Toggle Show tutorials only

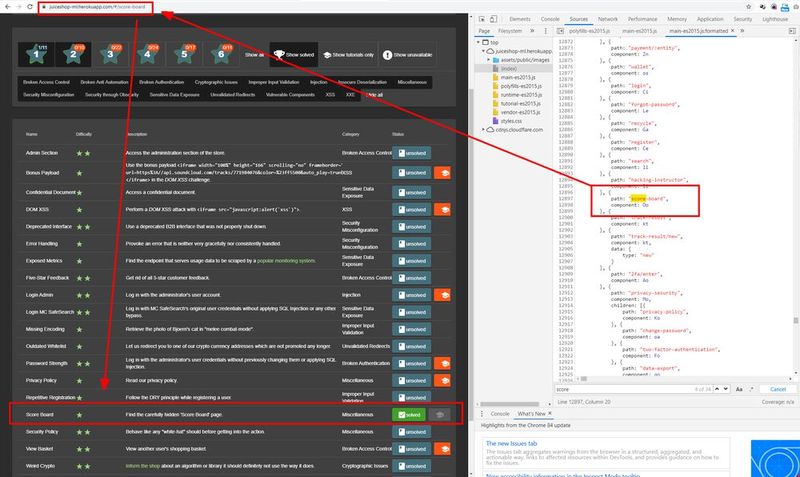(348, 55)
